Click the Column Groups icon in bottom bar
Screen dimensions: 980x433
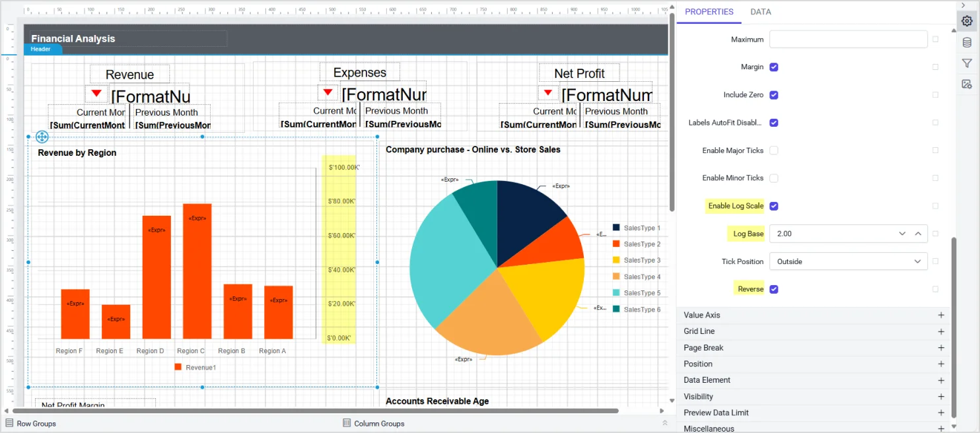tap(345, 423)
